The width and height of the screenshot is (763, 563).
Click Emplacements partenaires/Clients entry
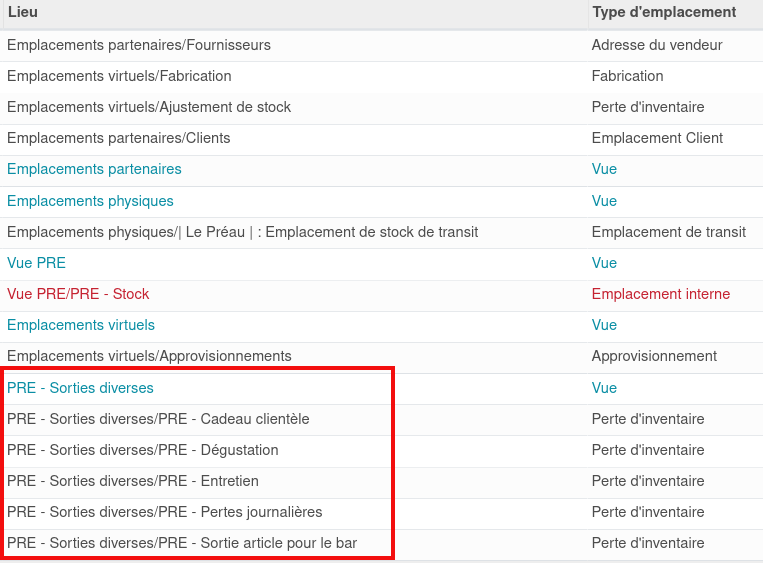119,138
